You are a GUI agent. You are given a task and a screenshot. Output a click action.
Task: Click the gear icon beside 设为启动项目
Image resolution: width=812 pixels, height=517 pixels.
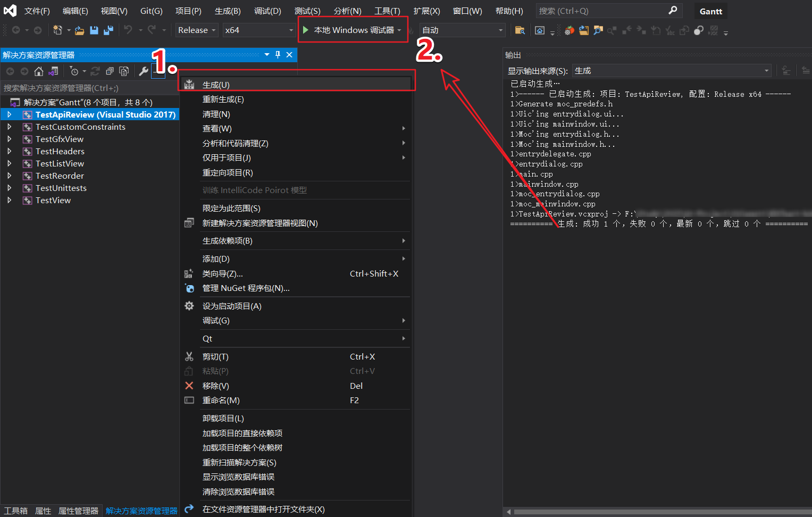pyautogui.click(x=189, y=306)
